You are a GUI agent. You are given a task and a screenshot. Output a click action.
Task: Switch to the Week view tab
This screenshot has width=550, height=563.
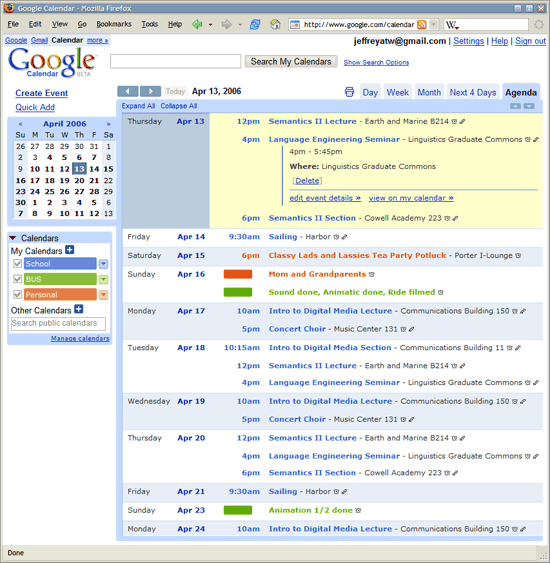pyautogui.click(x=398, y=93)
